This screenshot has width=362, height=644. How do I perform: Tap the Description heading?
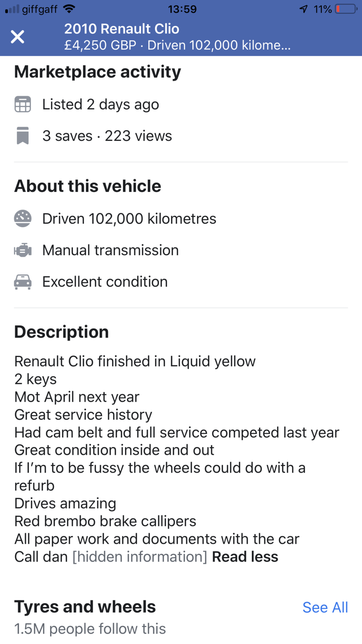[62, 332]
